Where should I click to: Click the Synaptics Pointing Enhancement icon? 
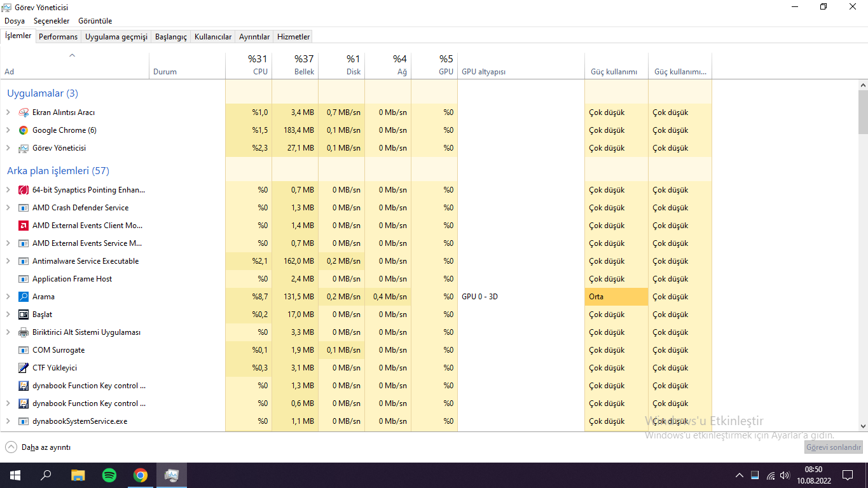(x=24, y=190)
